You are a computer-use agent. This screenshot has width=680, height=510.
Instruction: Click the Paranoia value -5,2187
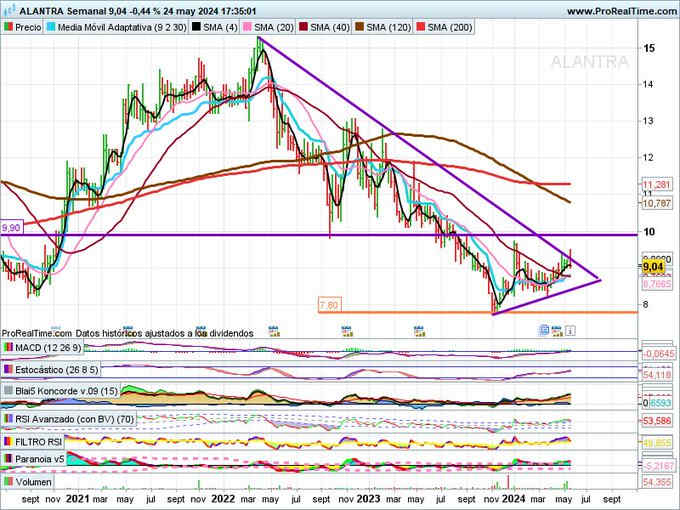659,466
